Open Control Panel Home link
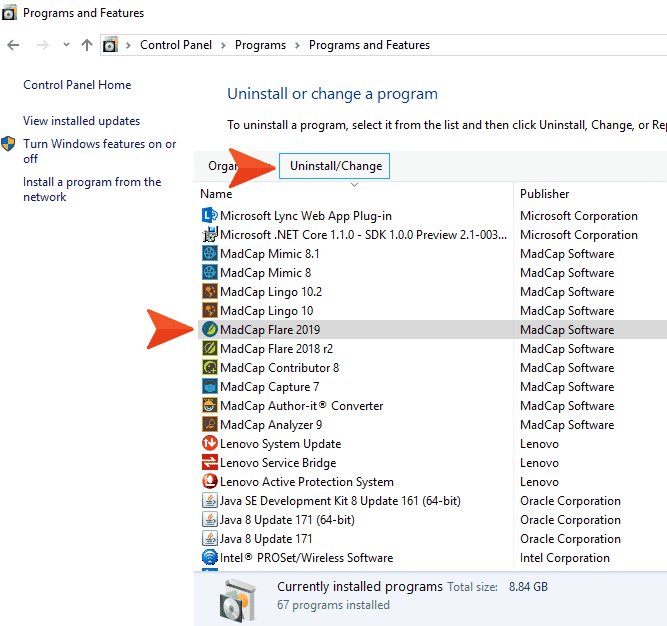The height and width of the screenshot is (626, 667). coord(77,85)
